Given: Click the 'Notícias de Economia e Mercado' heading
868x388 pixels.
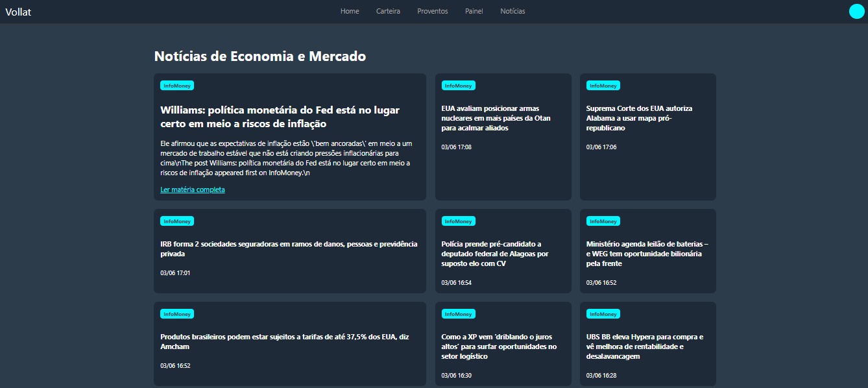Looking at the screenshot, I should 260,56.
